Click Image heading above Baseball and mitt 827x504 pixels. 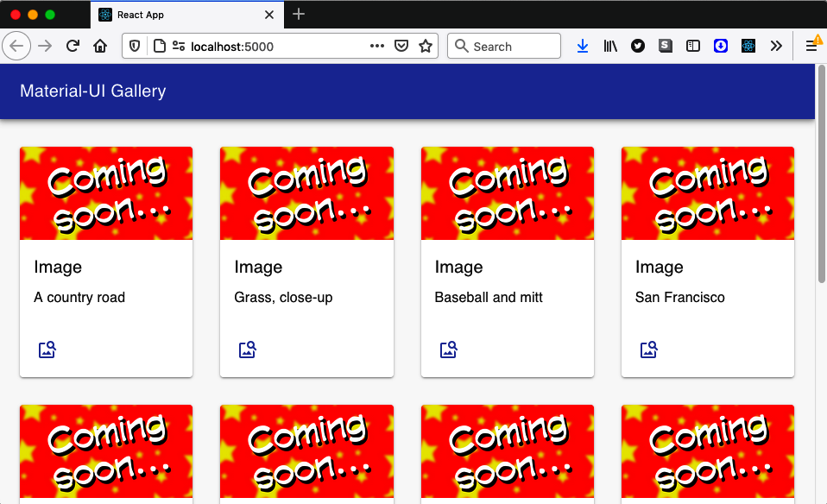[459, 268]
